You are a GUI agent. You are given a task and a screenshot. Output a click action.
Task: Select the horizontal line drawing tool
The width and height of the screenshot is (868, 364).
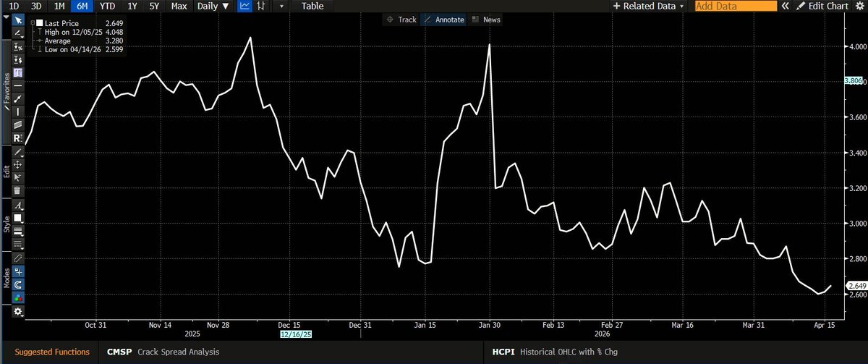coord(18,85)
